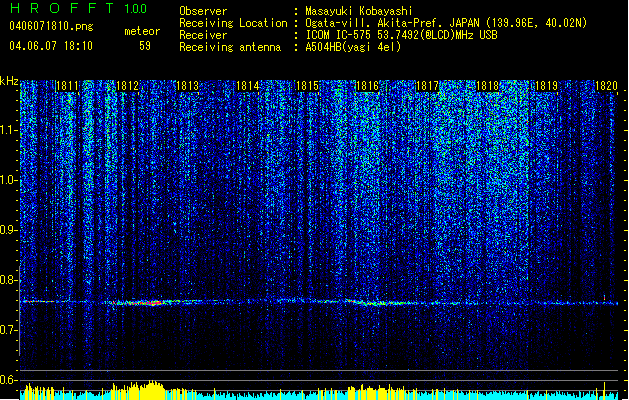The height and width of the screenshot is (400, 629).
Task: Click the Observer label
Action: pyautogui.click(x=203, y=11)
